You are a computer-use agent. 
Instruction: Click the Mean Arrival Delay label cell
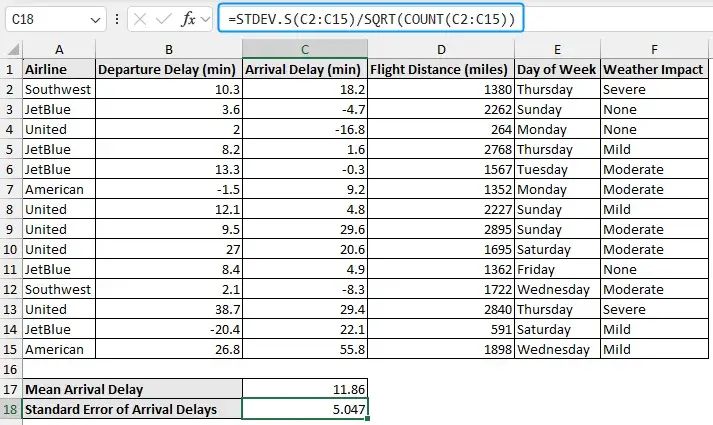(132, 389)
